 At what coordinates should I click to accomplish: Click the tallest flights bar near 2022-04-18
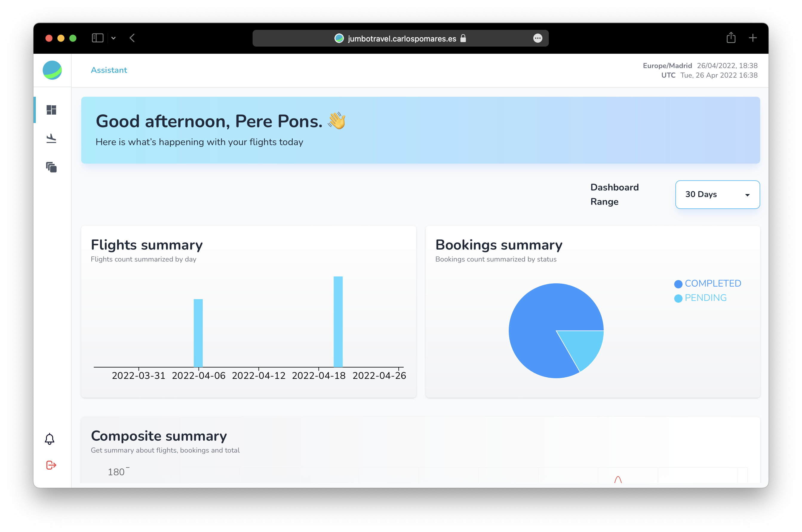tap(338, 321)
